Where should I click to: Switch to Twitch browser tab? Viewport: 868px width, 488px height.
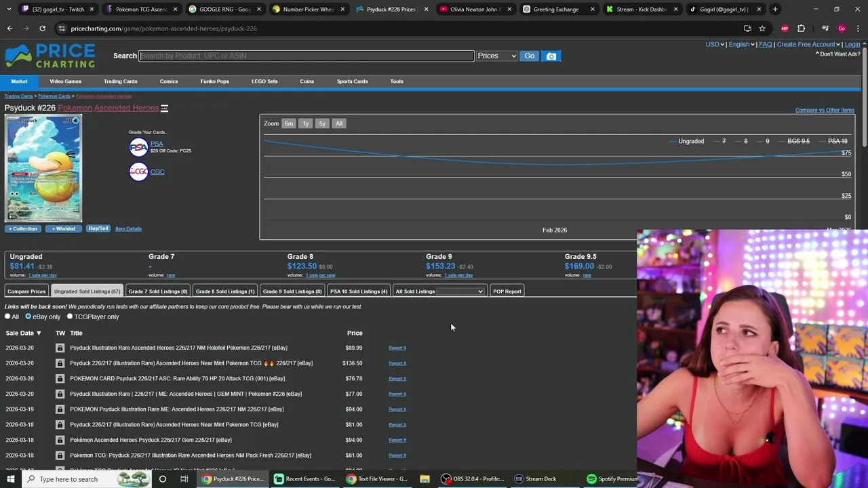coord(57,9)
